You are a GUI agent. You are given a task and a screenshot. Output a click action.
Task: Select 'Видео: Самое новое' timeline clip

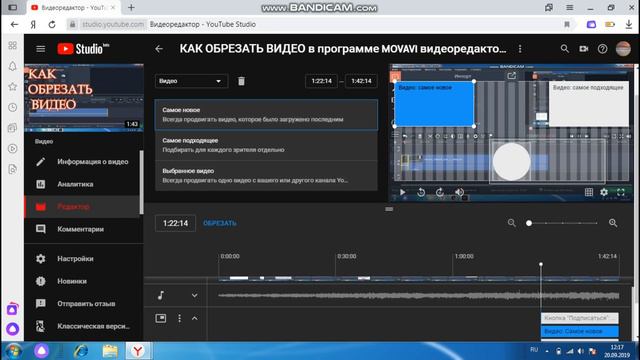point(580,331)
